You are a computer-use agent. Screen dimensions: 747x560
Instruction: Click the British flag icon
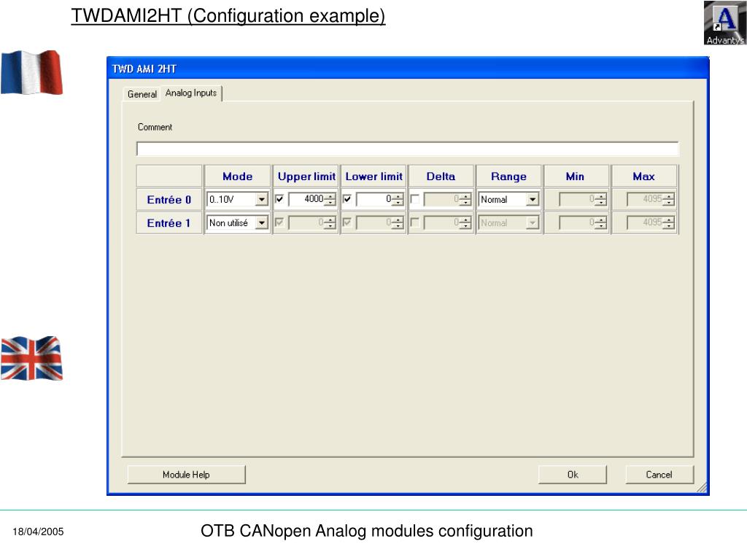32,358
